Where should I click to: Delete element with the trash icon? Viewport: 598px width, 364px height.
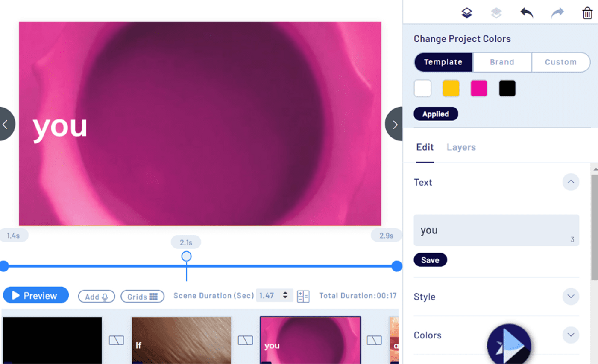pos(587,13)
